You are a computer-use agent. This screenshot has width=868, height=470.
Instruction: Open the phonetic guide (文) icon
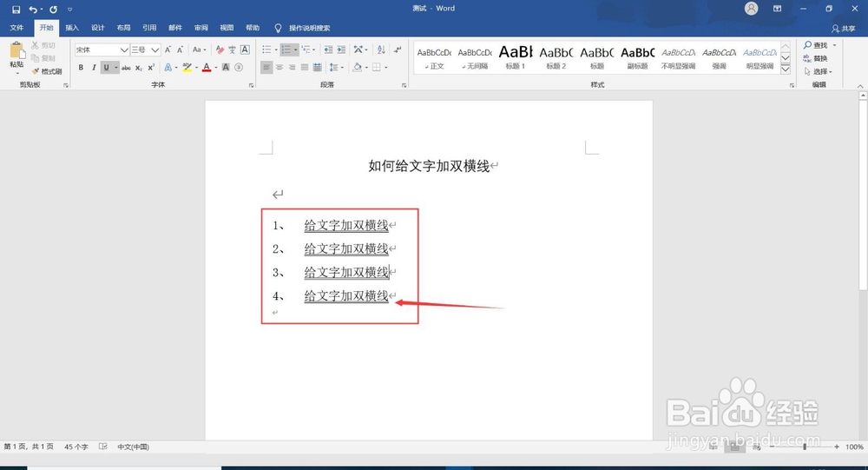pos(232,50)
